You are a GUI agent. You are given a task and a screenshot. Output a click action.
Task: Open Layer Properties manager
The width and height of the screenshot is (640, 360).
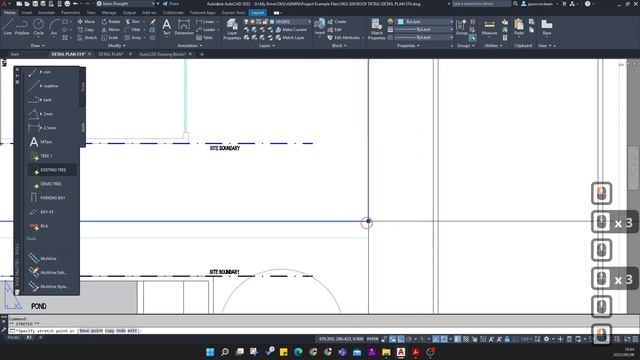(232, 29)
